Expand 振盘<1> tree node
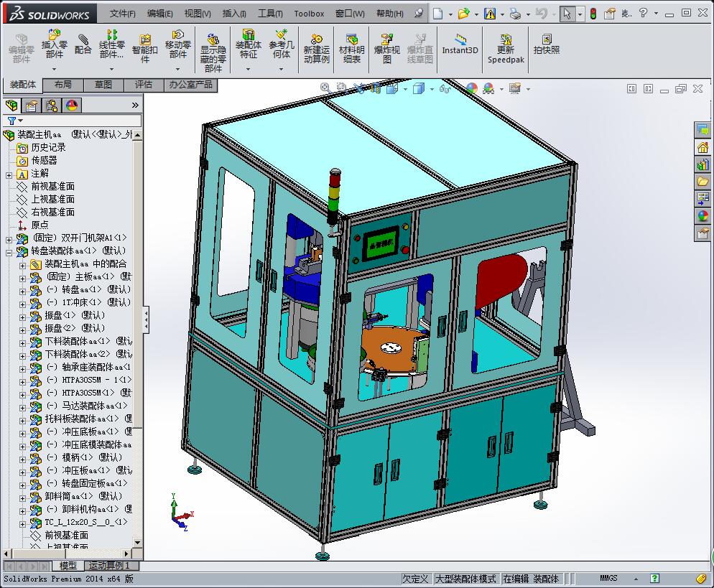 [23, 317]
